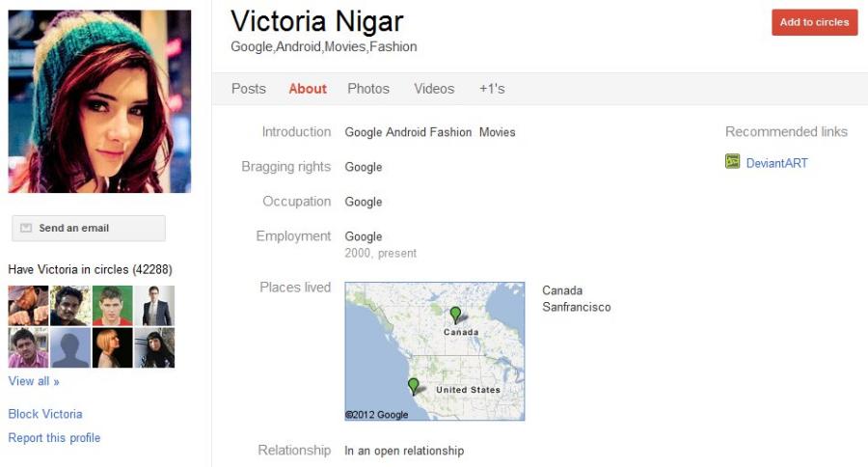868x467 pixels.
Task: Open the +1's tab
Action: tap(492, 89)
